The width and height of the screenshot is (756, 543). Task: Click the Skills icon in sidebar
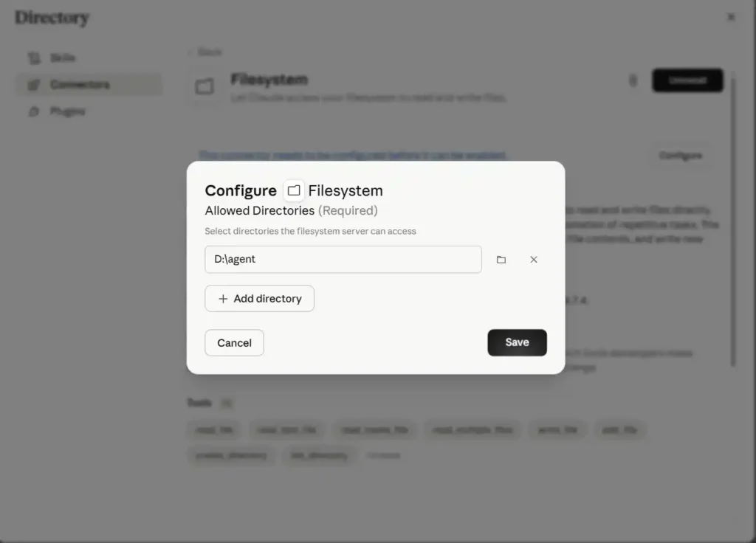click(x=34, y=58)
